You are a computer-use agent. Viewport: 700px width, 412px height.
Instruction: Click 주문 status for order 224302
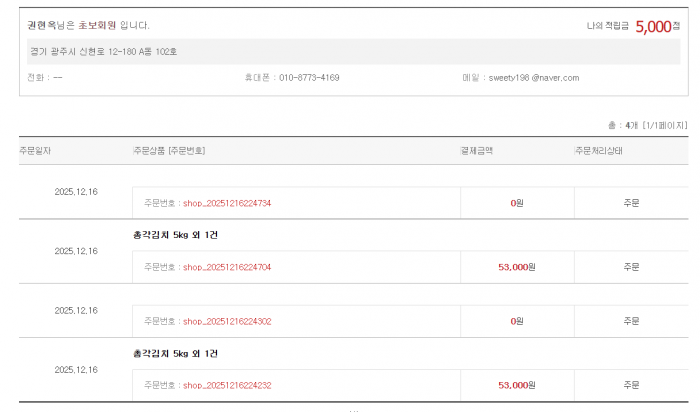tap(631, 321)
